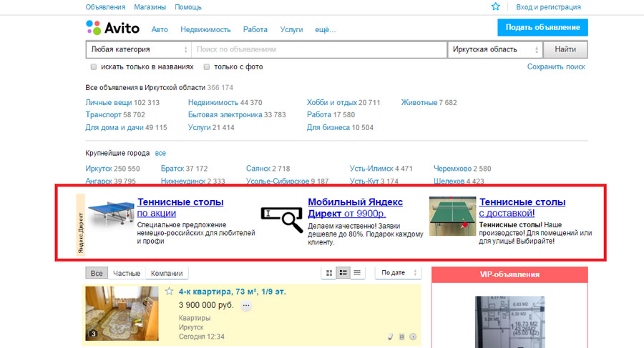Click the magnifier ad icon for Yandex Direct
The width and height of the screenshot is (644, 348).
tap(282, 219)
